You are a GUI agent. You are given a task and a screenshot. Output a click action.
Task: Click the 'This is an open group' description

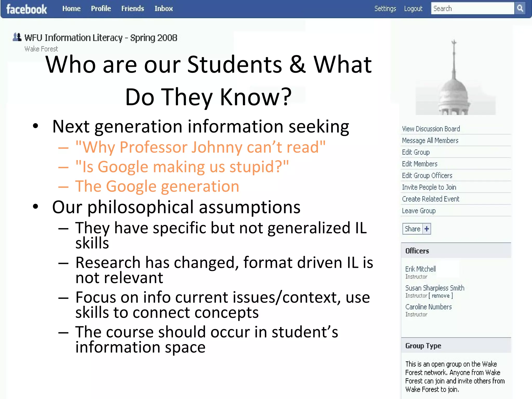(x=455, y=377)
